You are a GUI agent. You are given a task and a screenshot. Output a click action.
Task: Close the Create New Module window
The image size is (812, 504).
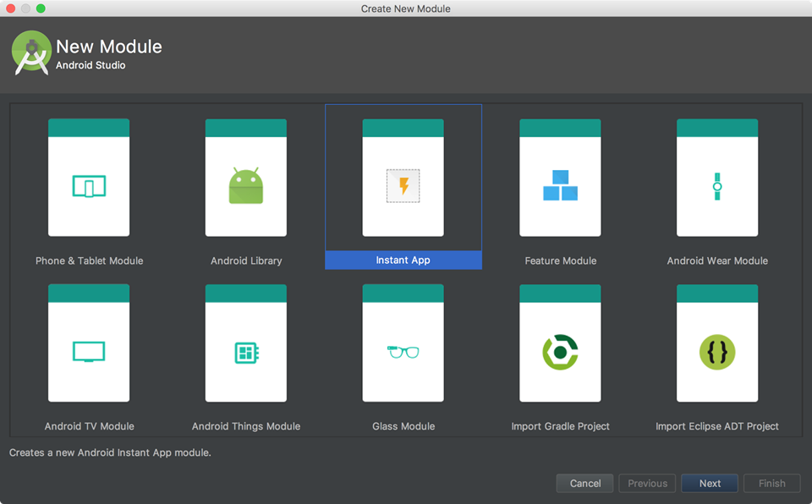(9, 8)
